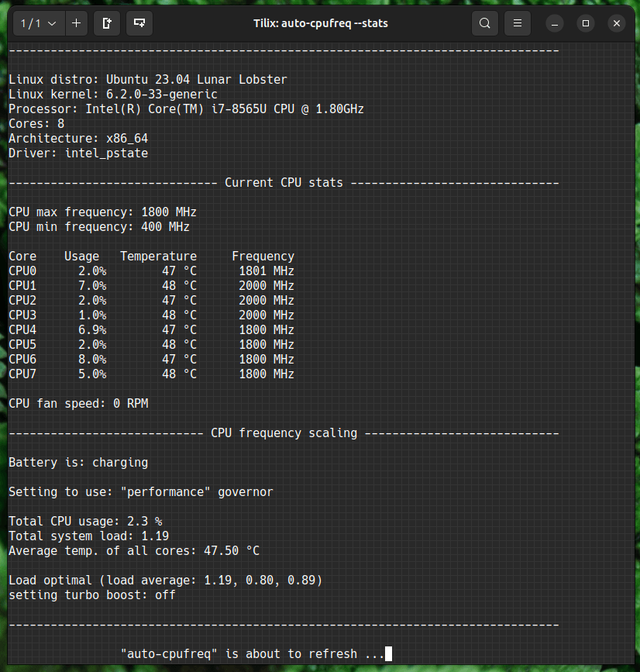Click the Battery is: charging line
The width and height of the screenshot is (640, 672).
pos(78,463)
